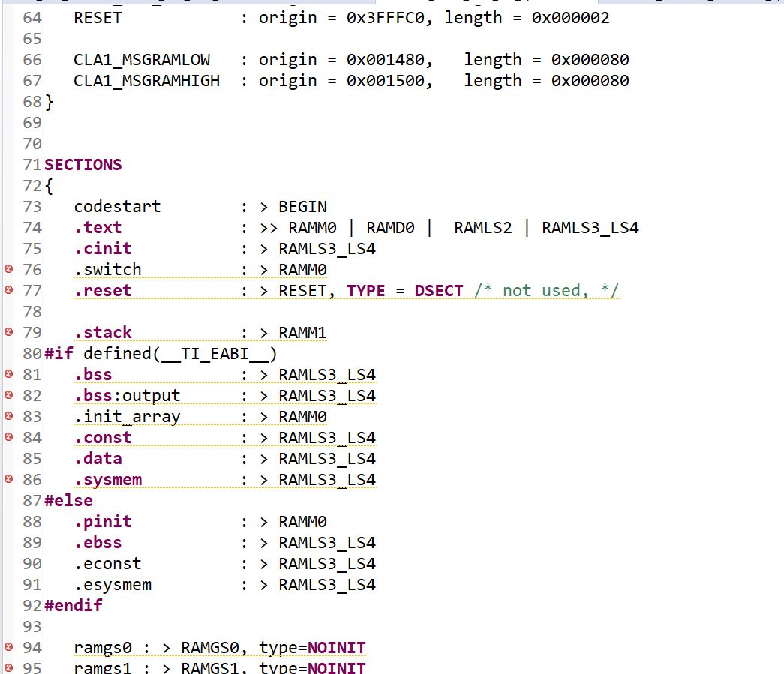Screen dimensions: 784x674
Task: Toggle a breakpoint on line 88 gutter
Action: (8, 521)
